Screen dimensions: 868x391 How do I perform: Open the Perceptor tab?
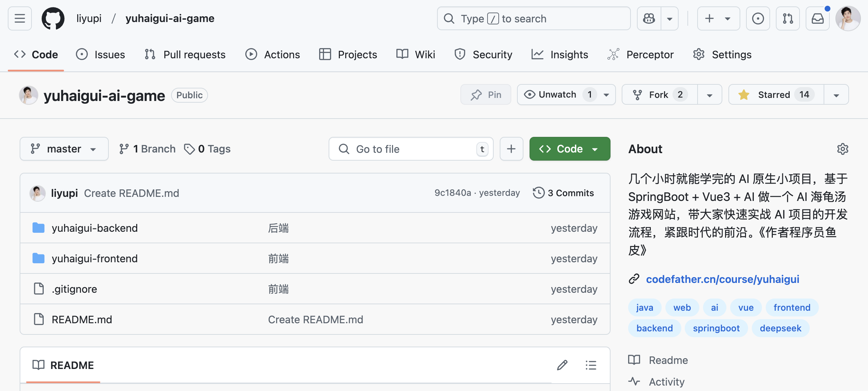640,55
